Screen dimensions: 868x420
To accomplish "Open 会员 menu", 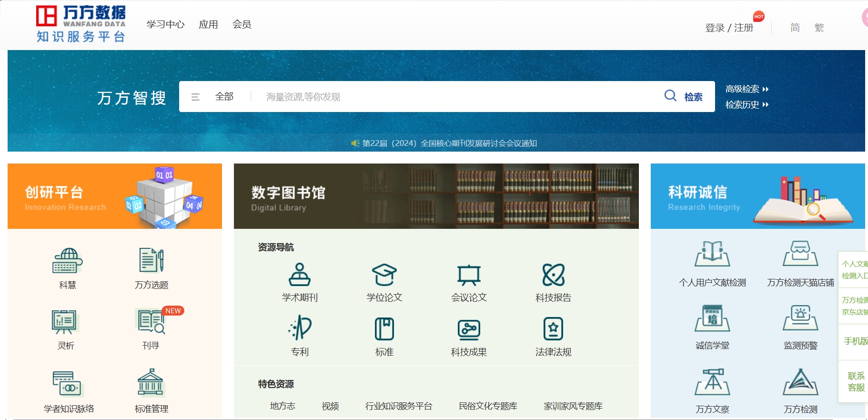I will [242, 24].
